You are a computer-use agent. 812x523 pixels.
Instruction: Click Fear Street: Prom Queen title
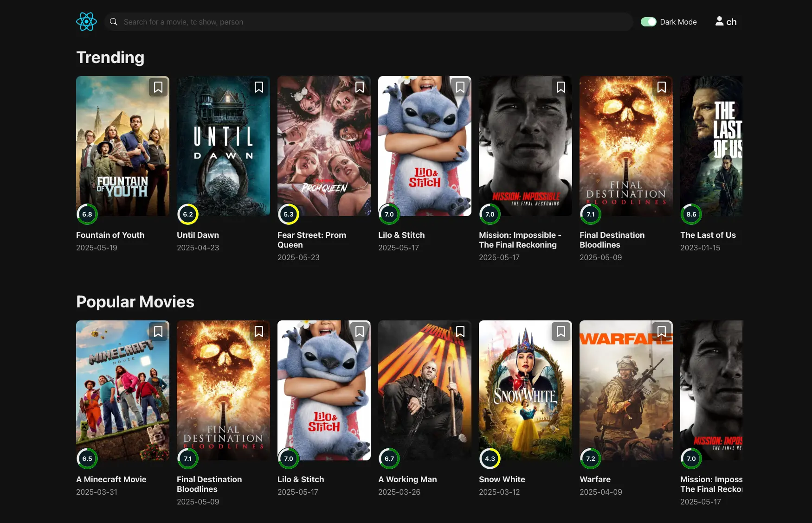pos(312,240)
